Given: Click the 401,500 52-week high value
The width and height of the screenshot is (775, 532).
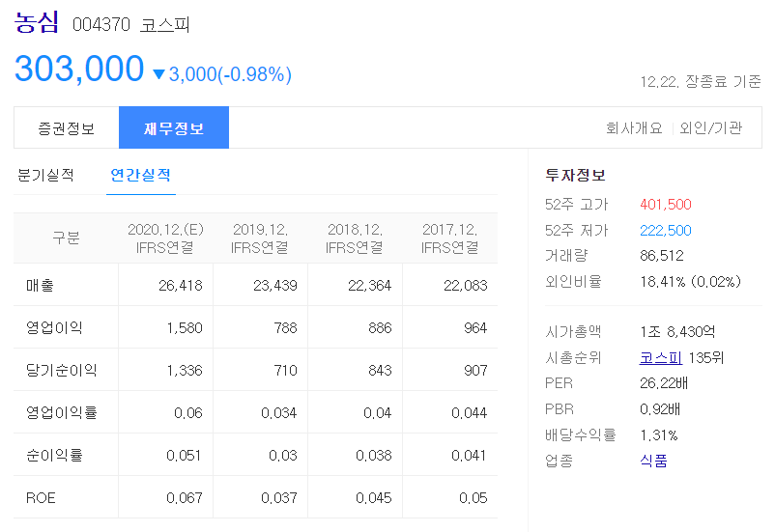Looking at the screenshot, I should (666, 204).
